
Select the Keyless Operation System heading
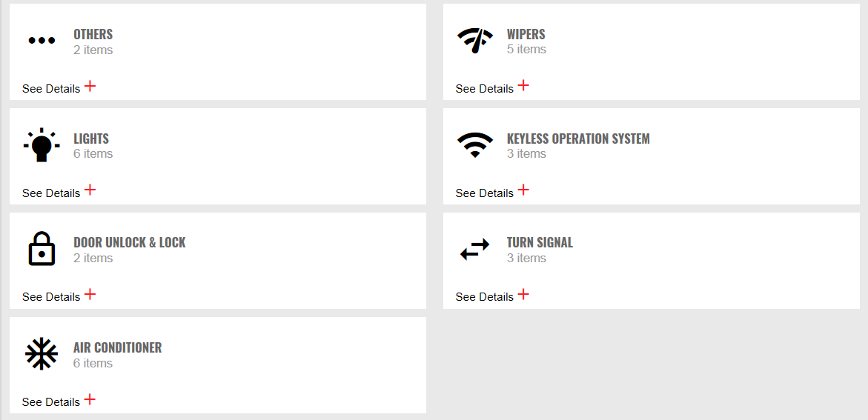[578, 139]
